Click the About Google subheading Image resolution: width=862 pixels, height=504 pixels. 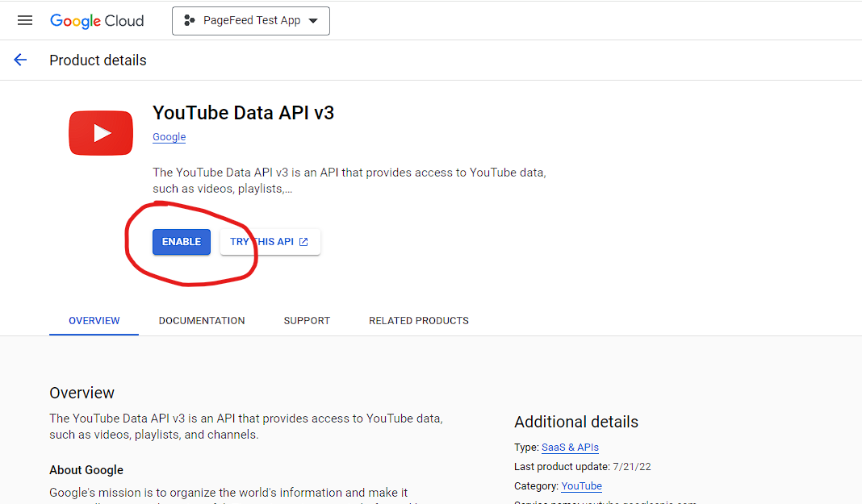(x=86, y=470)
